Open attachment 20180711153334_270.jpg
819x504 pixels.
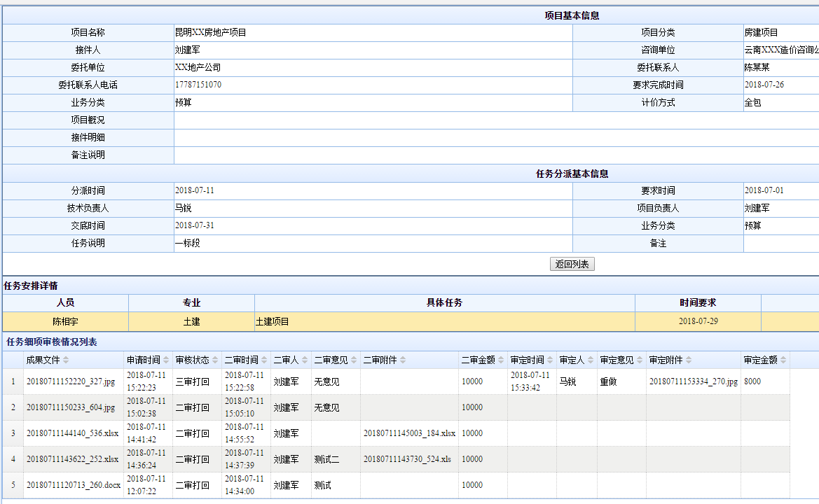[693, 381]
